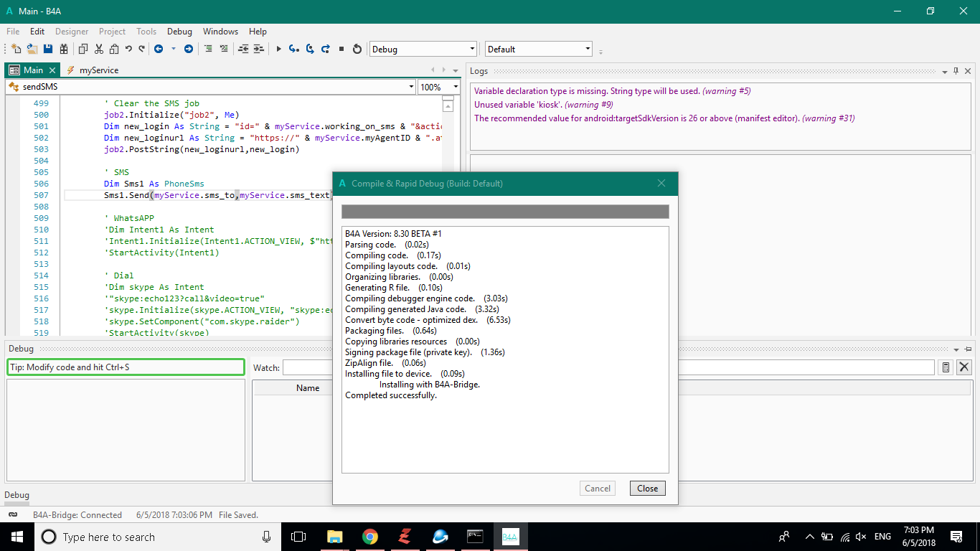Click the Cut scissors icon
Screen dimensions: 980x551
pyautogui.click(x=98, y=50)
